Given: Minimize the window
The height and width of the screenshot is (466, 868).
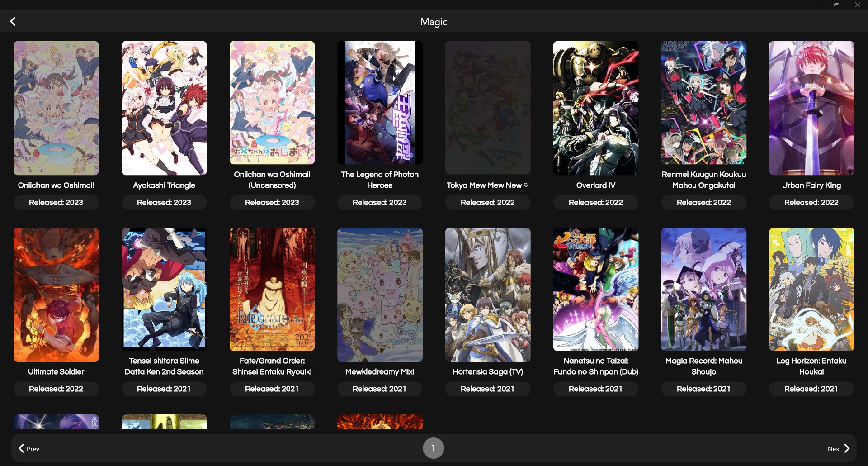Looking at the screenshot, I should (816, 5).
